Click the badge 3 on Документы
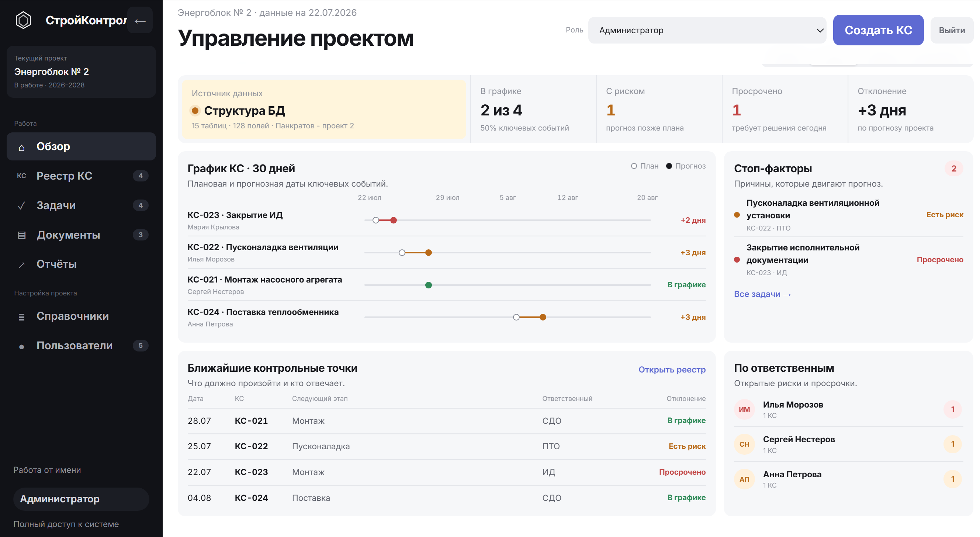The width and height of the screenshot is (980, 537). point(141,235)
